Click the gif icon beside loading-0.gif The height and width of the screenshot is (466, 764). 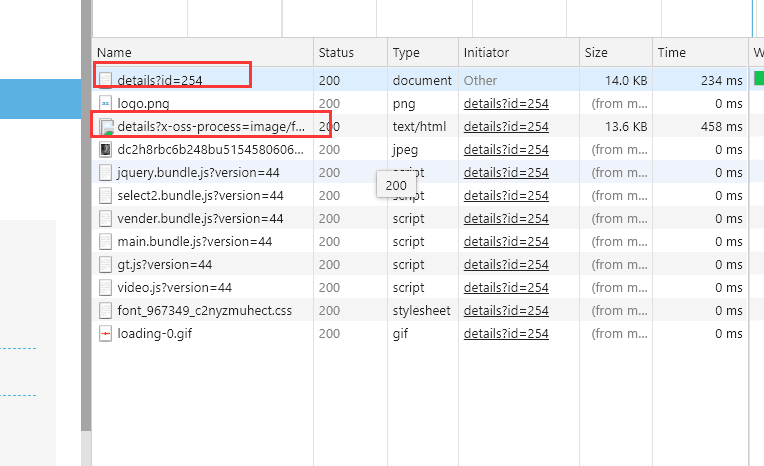(x=105, y=333)
